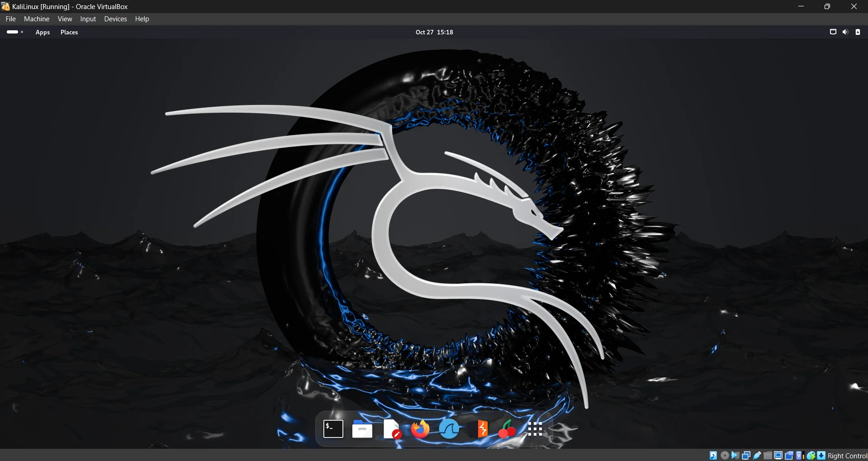Open the Places menu in Kali panel
The image size is (868, 461).
69,32
